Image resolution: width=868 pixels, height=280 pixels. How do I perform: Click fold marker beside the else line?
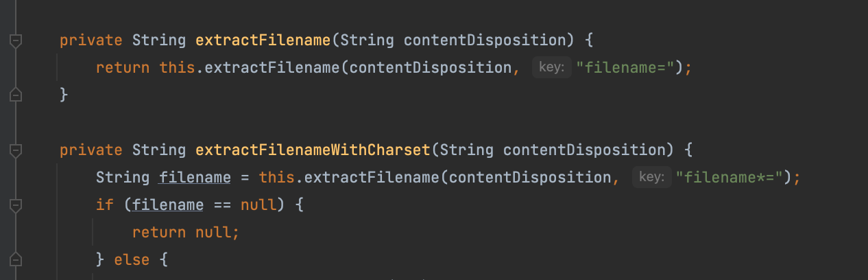tap(15, 259)
